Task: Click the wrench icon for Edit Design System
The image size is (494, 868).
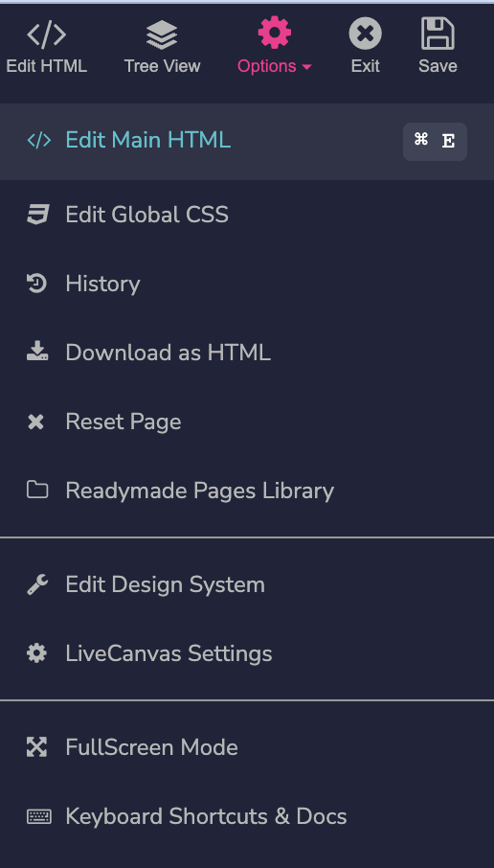Action: pyautogui.click(x=37, y=584)
